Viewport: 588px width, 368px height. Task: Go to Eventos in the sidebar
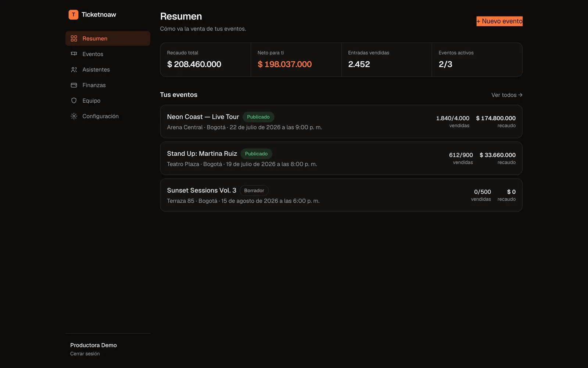click(108, 54)
